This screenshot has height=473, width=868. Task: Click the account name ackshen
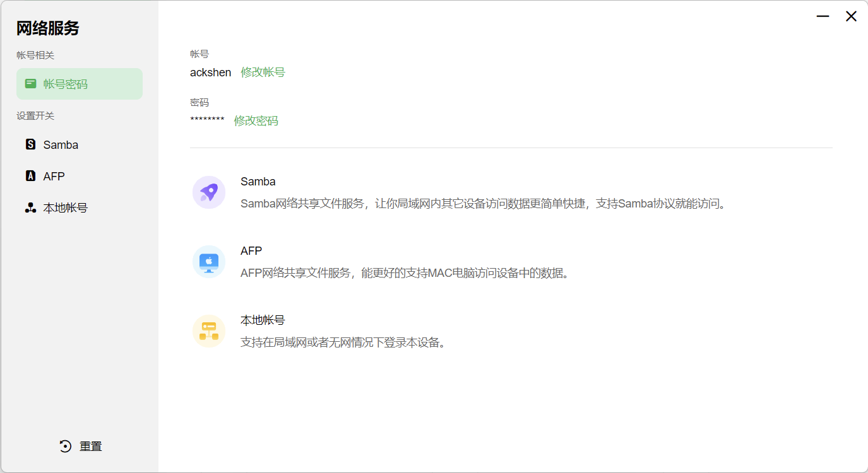(x=210, y=73)
